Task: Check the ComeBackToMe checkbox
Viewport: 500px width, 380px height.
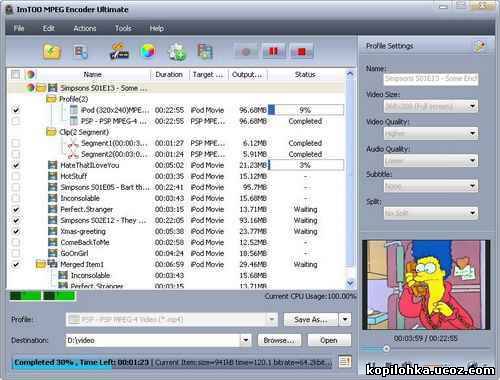Action: (16, 242)
